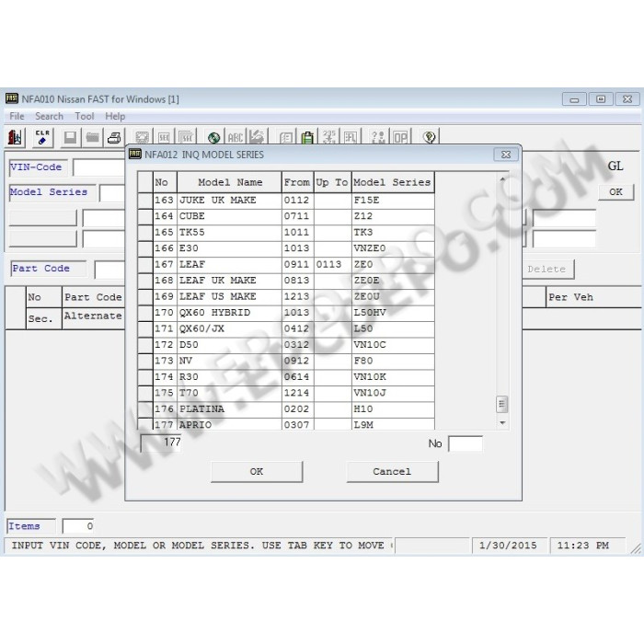Click the scrollbar thumb in model list
The image size is (644, 644).
click(x=502, y=404)
